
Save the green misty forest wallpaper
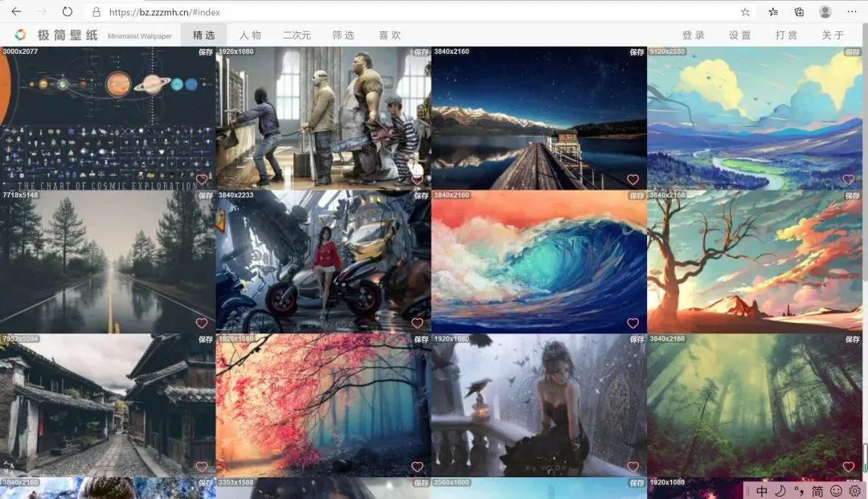click(853, 339)
